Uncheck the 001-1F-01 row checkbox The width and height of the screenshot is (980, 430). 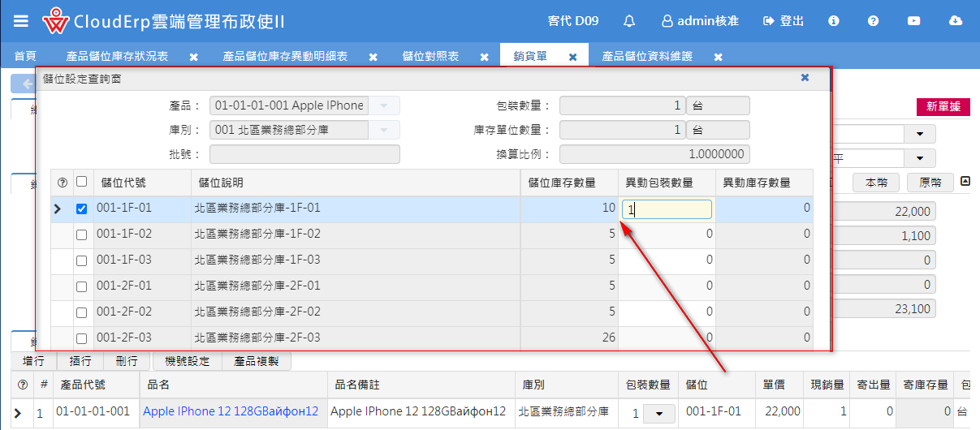pos(81,209)
